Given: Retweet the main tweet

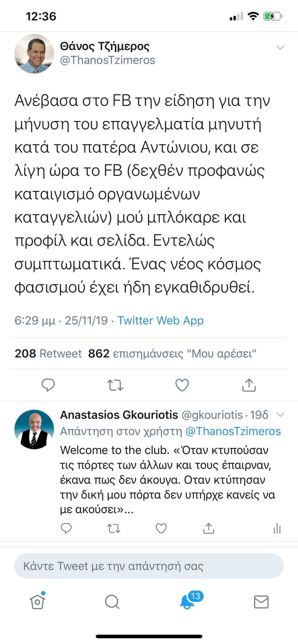Looking at the screenshot, I should point(115,385).
